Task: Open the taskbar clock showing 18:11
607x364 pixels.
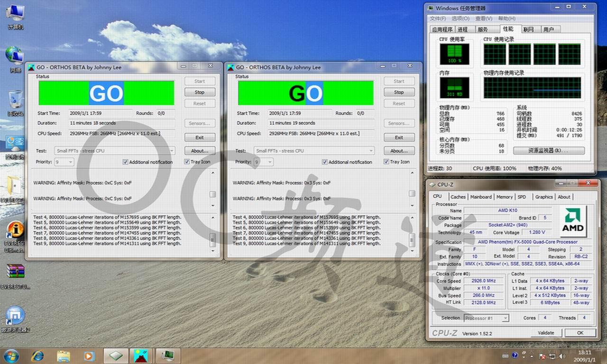Action: click(584, 355)
